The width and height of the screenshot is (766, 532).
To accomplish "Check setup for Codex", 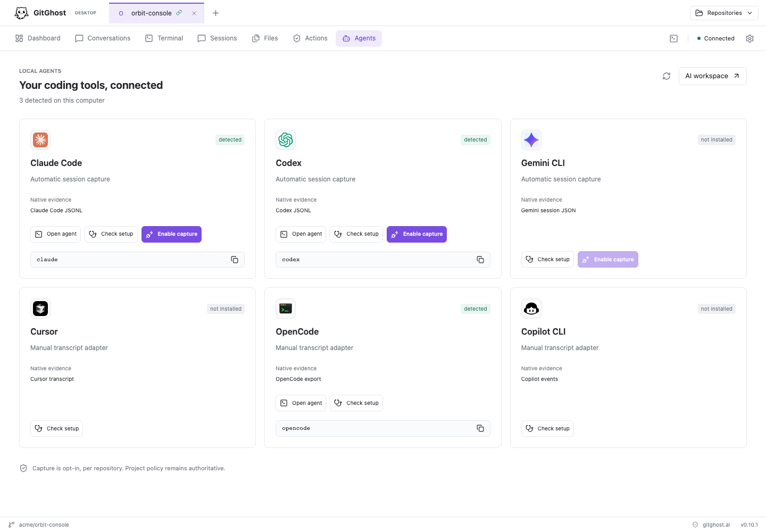I will pyautogui.click(x=356, y=234).
